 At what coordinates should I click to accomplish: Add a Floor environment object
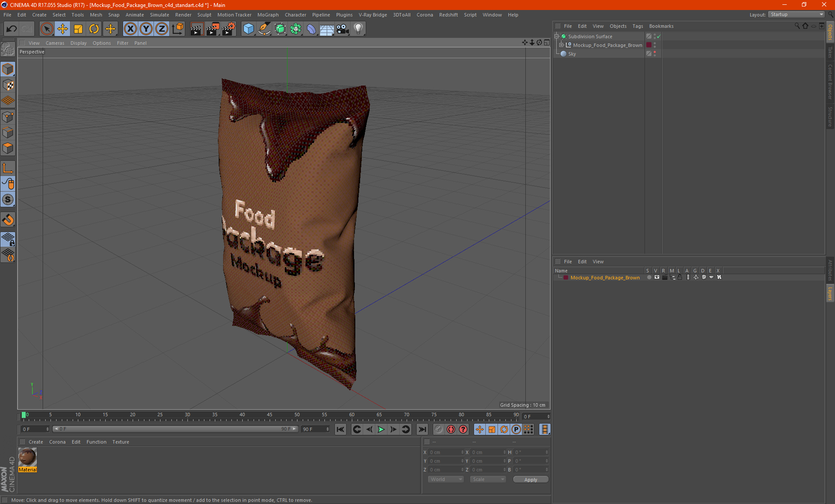(x=327, y=29)
